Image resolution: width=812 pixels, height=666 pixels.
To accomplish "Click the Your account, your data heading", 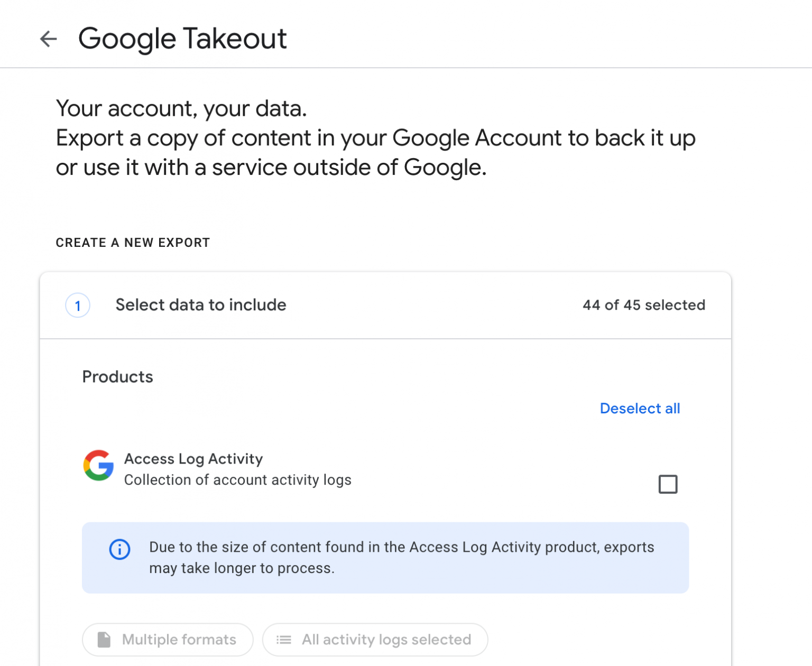I will (x=181, y=109).
